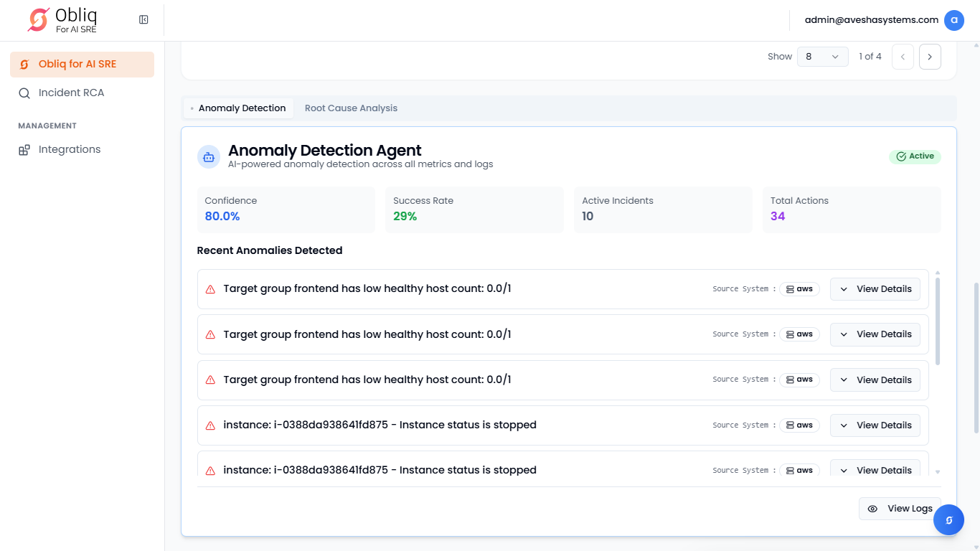Open Obliq for AI SRE in the sidebar

(x=82, y=65)
